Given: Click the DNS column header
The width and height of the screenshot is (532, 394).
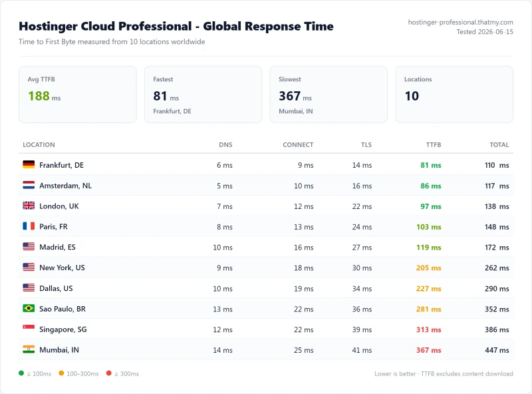Looking at the screenshot, I should click(x=225, y=144).
